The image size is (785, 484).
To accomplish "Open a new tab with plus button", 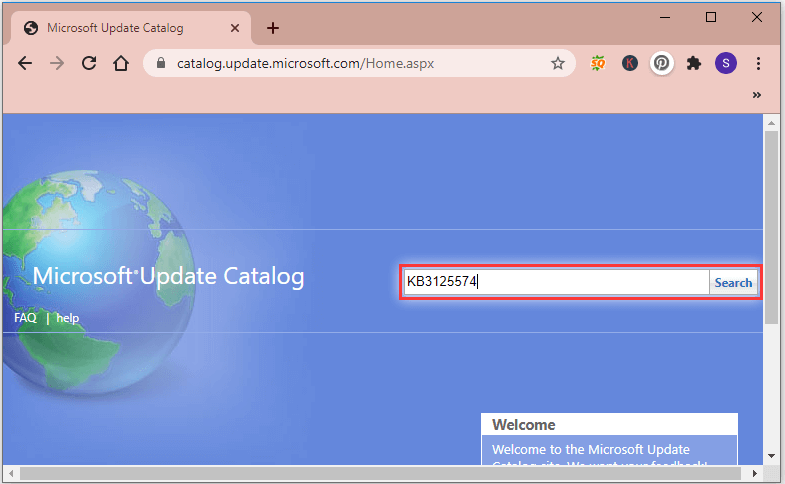I will tap(273, 28).
